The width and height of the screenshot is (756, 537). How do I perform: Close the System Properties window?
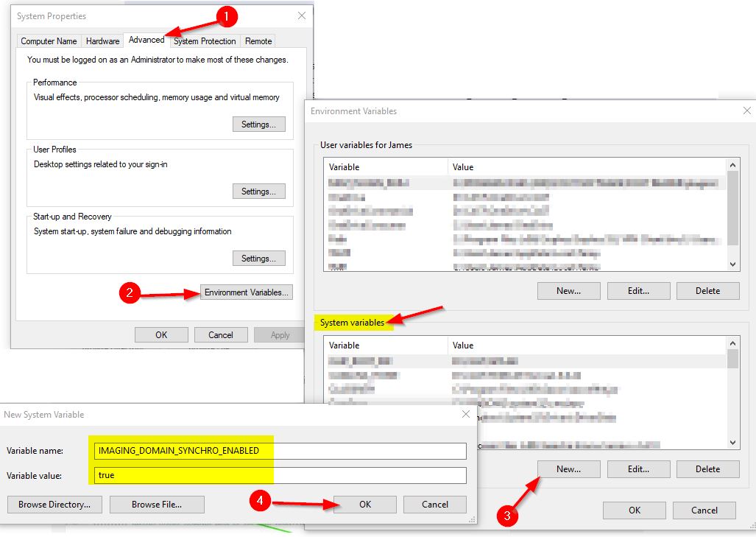point(302,15)
